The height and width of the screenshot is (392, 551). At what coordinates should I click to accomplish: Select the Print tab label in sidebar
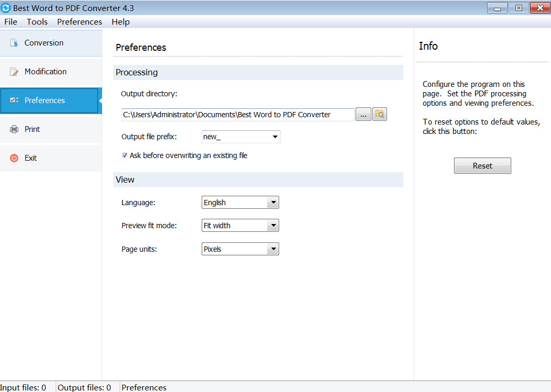[x=32, y=129]
